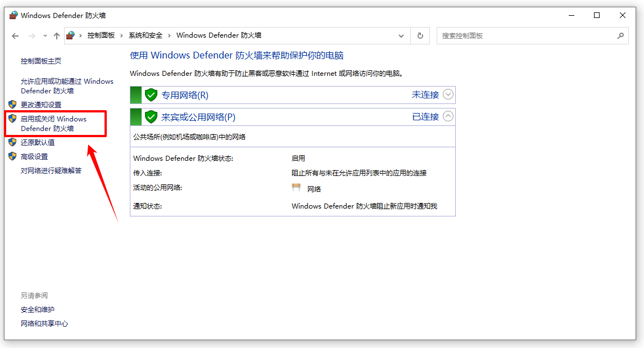Image resolution: width=644 pixels, height=348 pixels.
Task: Click 公共场所(例如机场或咖啡店)中的网络 text
Action: point(189,137)
